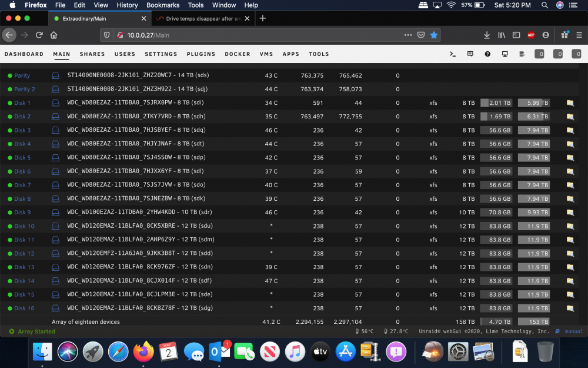
Task: Switch to the Shares tab
Action: (92, 54)
